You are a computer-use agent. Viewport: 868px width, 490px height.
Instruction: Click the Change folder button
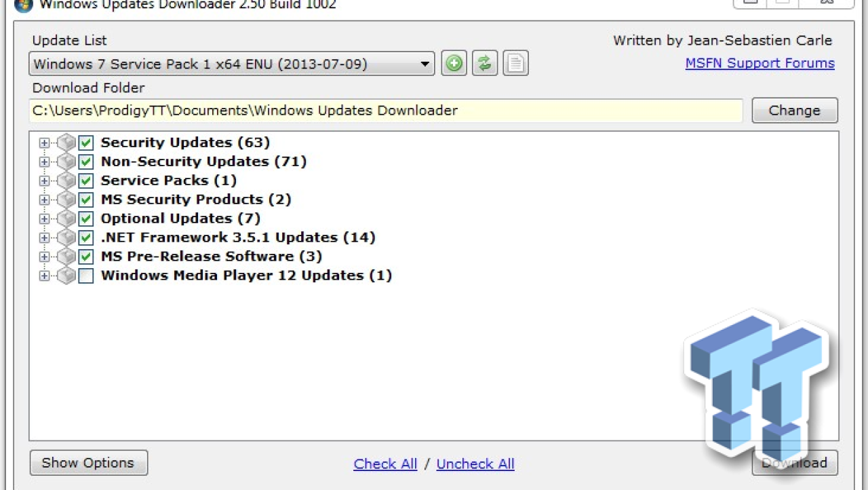click(795, 111)
